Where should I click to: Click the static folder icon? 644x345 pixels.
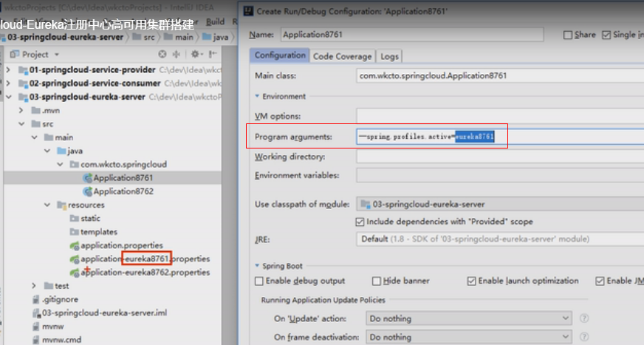click(75, 218)
